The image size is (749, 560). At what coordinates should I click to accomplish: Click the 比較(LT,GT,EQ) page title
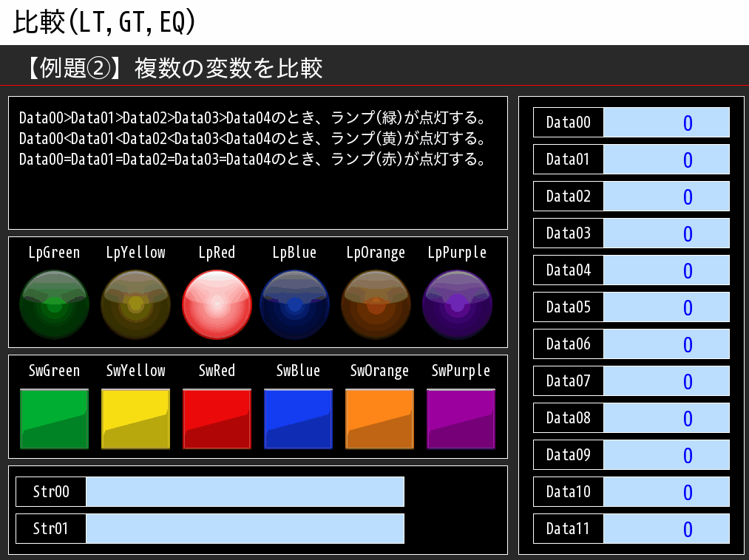(104, 22)
